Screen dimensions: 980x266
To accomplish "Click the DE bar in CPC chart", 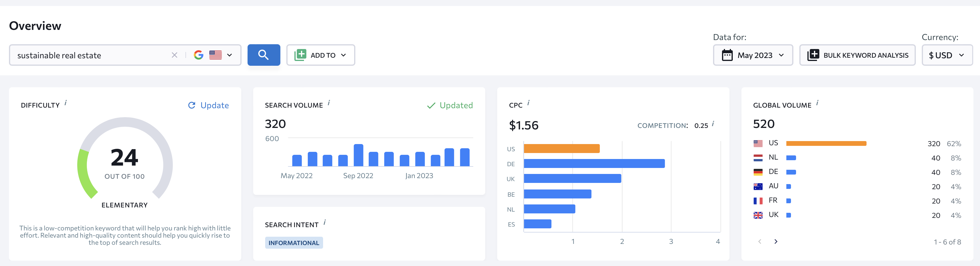I will coord(594,163).
